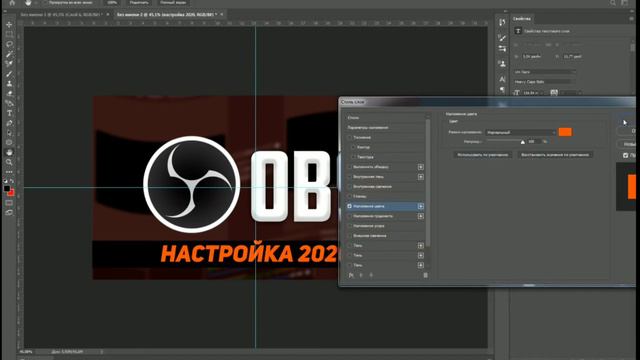Select the Rectangular Marquee tool

click(9, 35)
